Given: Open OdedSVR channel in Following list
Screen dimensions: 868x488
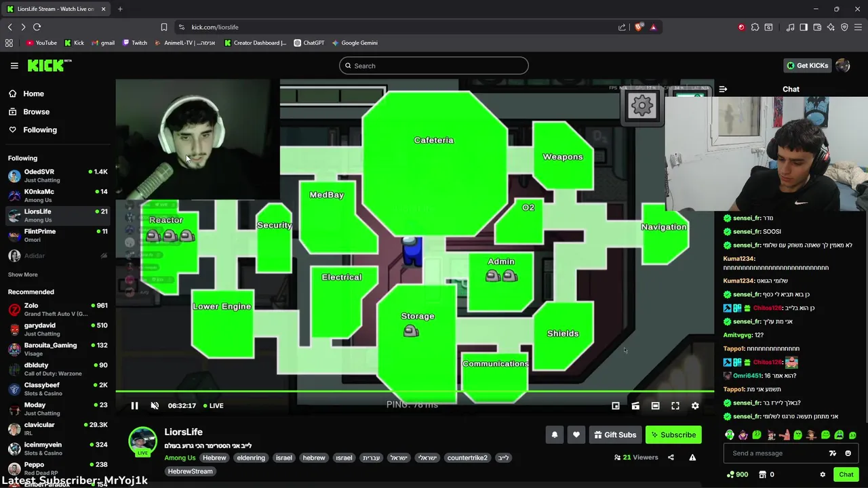Looking at the screenshot, I should [x=58, y=176].
